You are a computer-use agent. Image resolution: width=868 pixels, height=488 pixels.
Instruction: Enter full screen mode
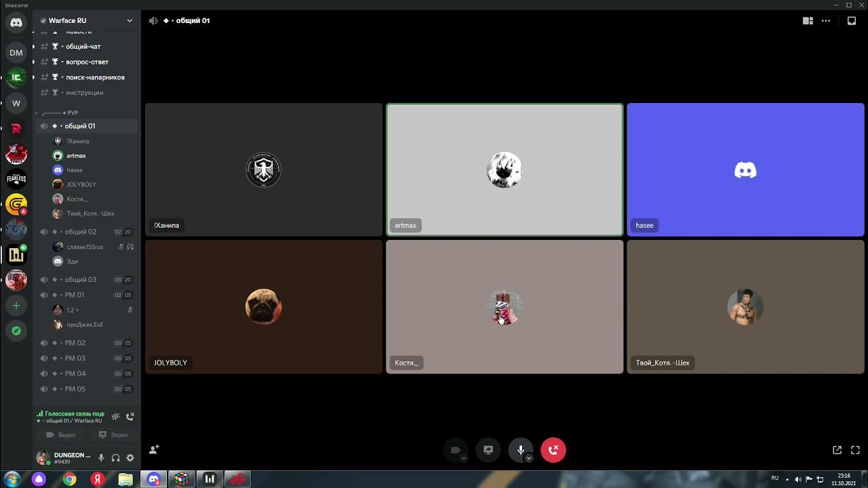coord(855,449)
